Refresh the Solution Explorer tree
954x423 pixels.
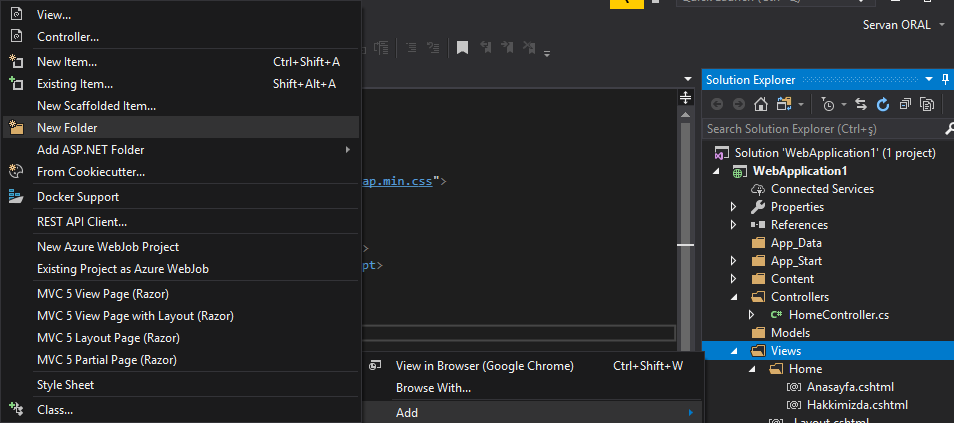click(x=883, y=105)
